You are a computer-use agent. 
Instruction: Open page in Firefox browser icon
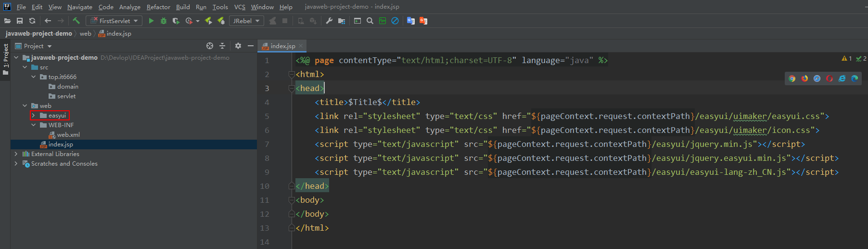click(805, 79)
